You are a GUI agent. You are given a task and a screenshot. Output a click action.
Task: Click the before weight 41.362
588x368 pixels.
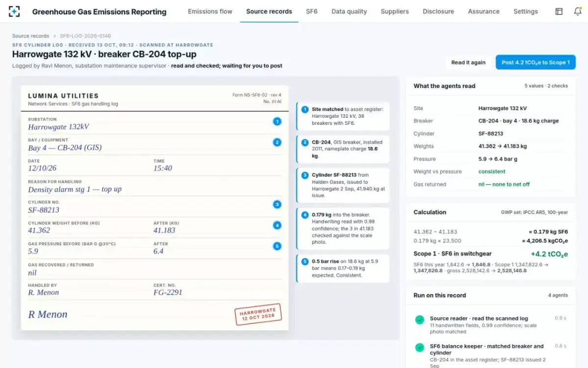pyautogui.click(x=39, y=231)
